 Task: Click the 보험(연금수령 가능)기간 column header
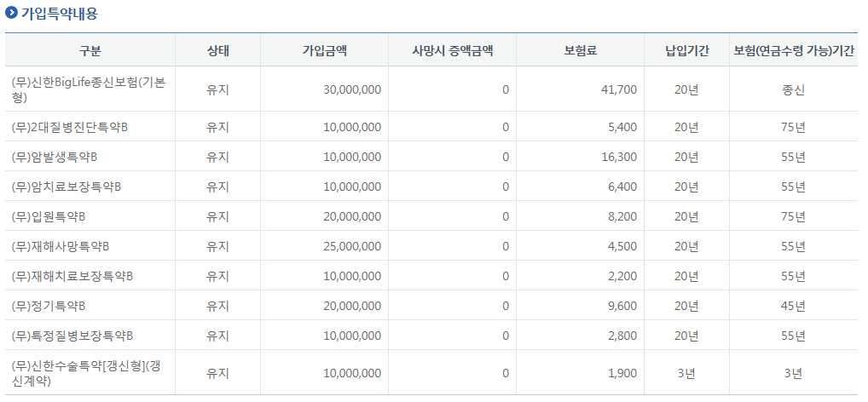click(x=793, y=50)
